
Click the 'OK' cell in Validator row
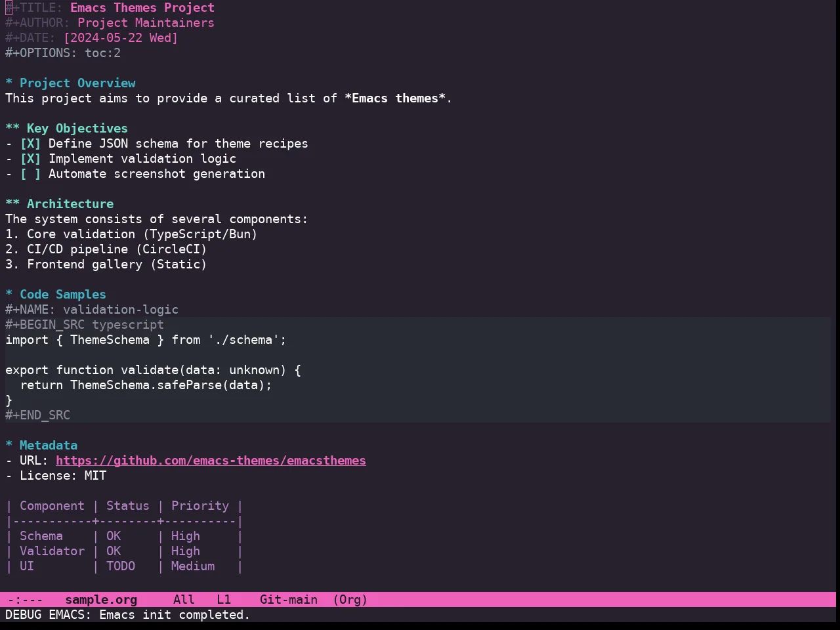coord(114,551)
